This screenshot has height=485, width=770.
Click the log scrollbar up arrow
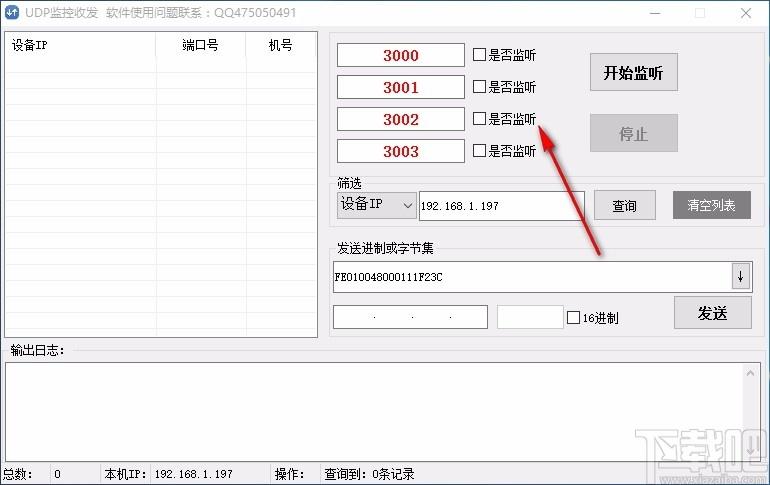(750, 374)
